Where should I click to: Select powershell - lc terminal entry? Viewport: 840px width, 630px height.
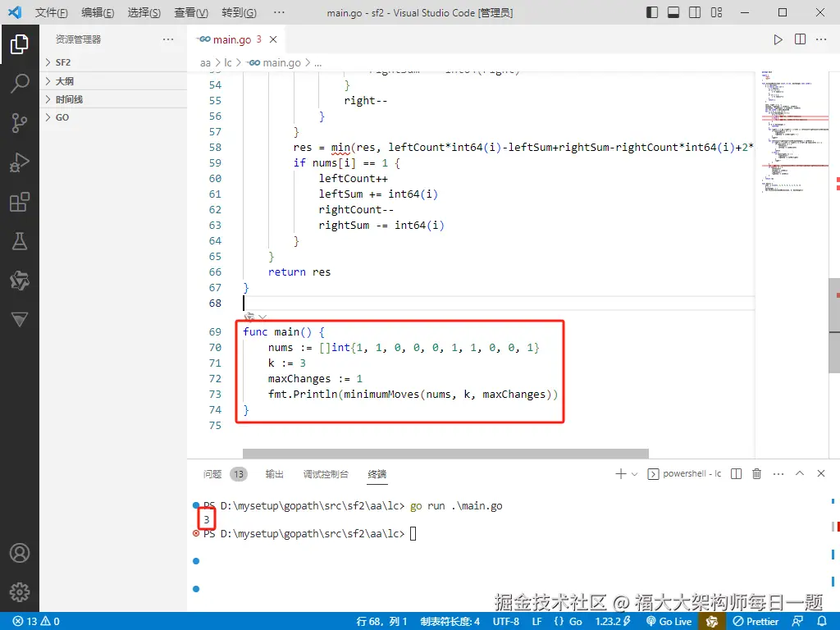(684, 473)
